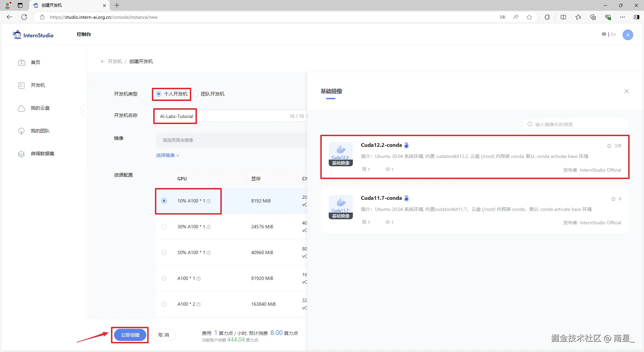Click the 开发机 breadcrumb link

[x=115, y=61]
